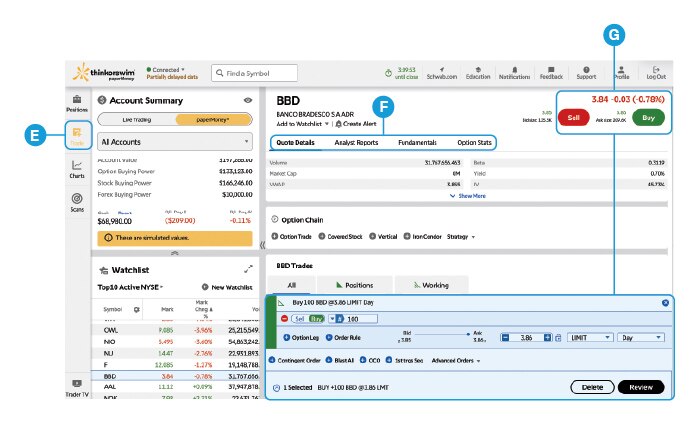Switch to paperMoney mode
The width and height of the screenshot is (700, 428).
pyautogui.click(x=213, y=120)
